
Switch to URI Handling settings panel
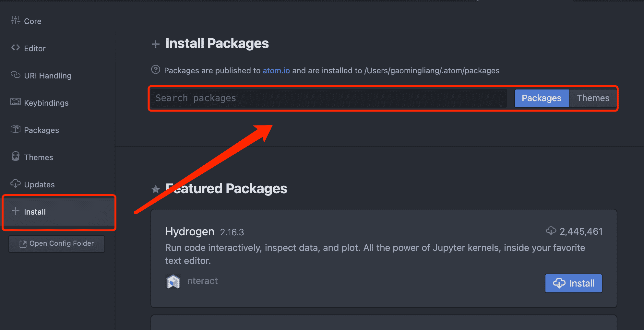tap(48, 76)
